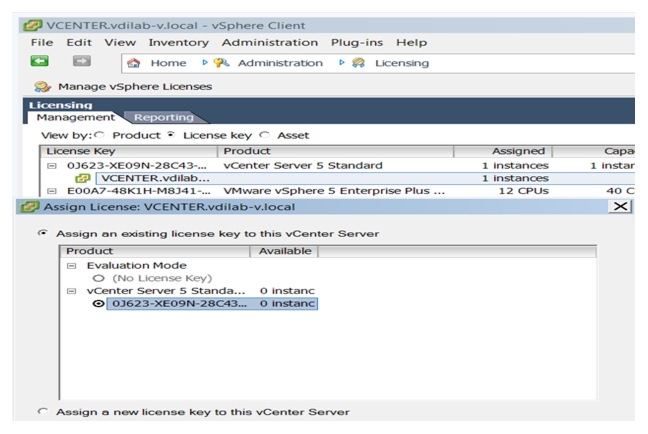Open the Inventory menu

click(x=179, y=43)
